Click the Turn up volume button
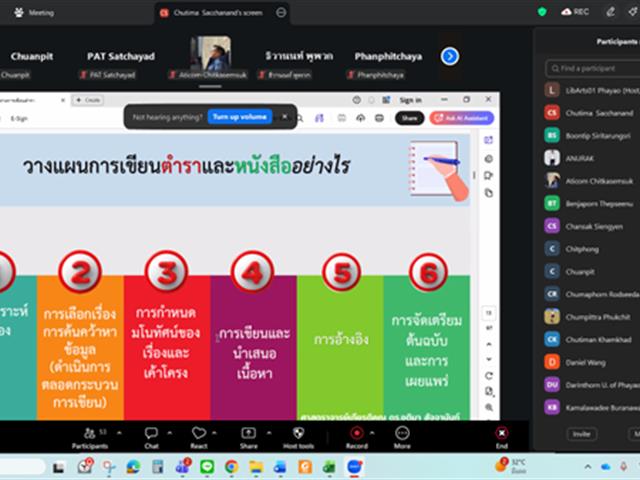 [240, 117]
